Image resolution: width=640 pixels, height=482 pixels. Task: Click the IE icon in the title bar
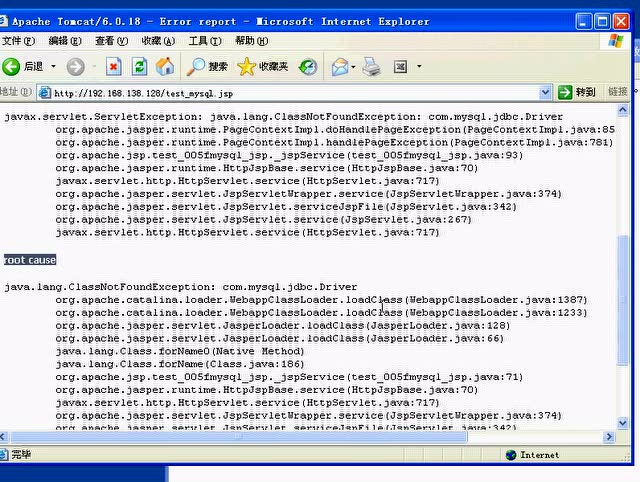[3, 20]
